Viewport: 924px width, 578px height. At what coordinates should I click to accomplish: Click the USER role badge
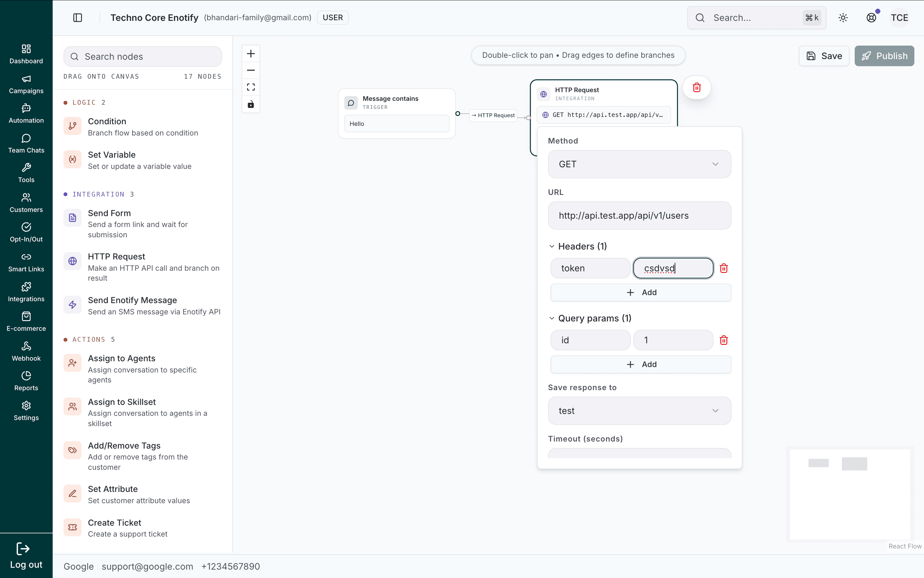coord(333,18)
